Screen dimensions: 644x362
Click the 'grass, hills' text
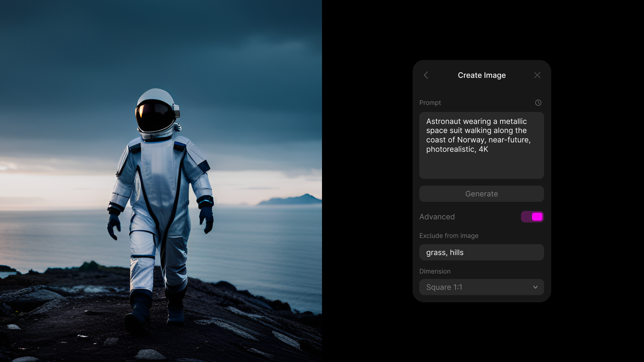coord(444,252)
